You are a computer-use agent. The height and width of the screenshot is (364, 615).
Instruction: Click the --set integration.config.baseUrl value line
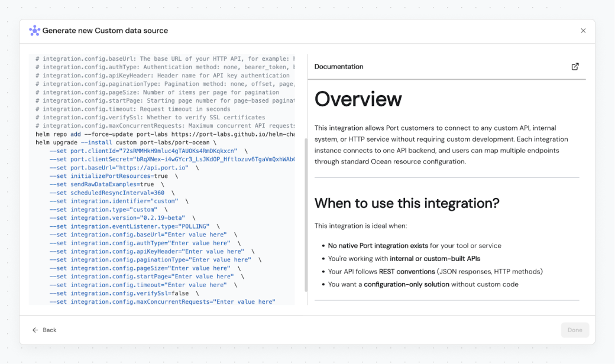(x=143, y=235)
